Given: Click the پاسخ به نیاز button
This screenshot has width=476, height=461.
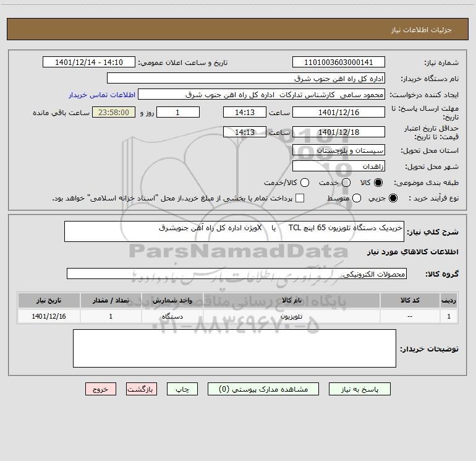Looking at the screenshot, I should 359,389.
